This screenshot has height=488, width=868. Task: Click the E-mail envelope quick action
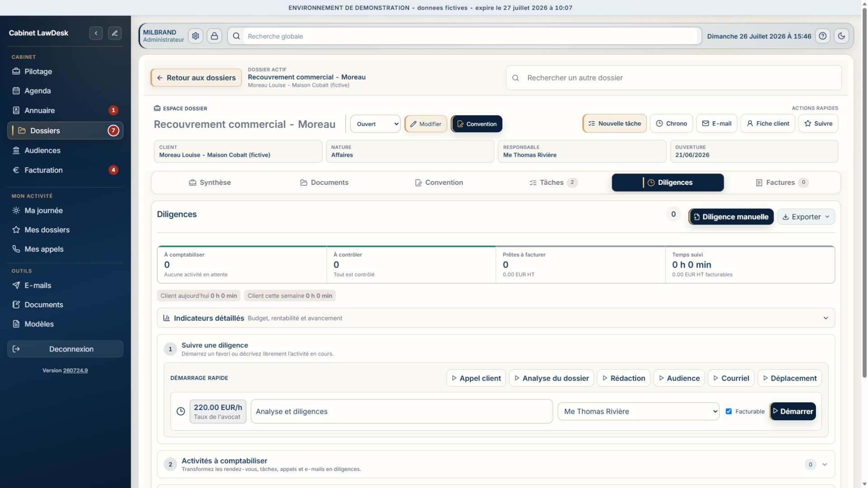[717, 123]
